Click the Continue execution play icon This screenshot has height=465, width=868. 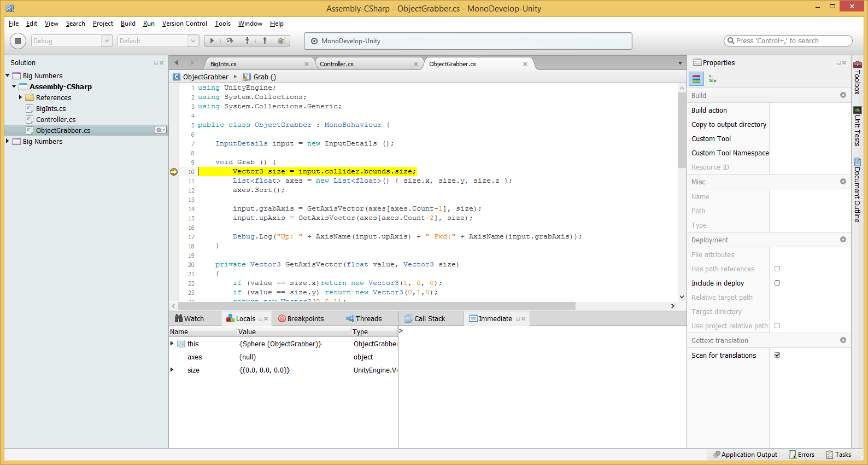tap(212, 41)
